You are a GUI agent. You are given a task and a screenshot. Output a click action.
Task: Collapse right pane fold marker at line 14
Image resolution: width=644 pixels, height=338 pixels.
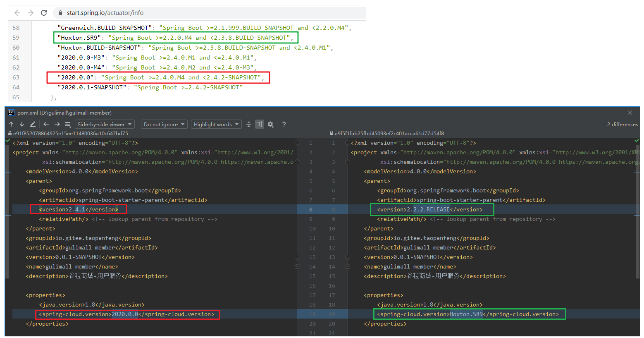pos(348,266)
